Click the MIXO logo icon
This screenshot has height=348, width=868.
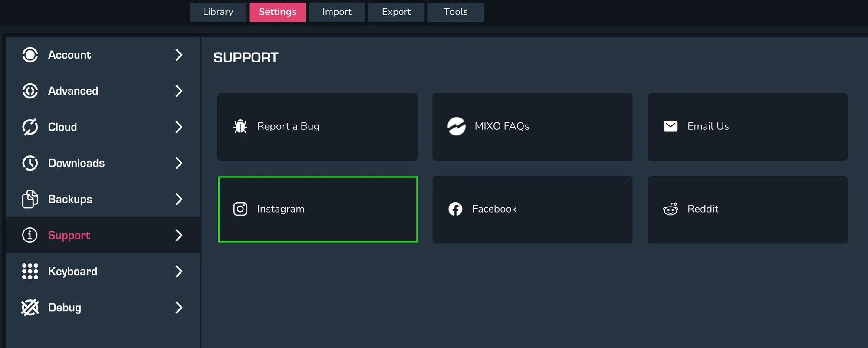[456, 126]
